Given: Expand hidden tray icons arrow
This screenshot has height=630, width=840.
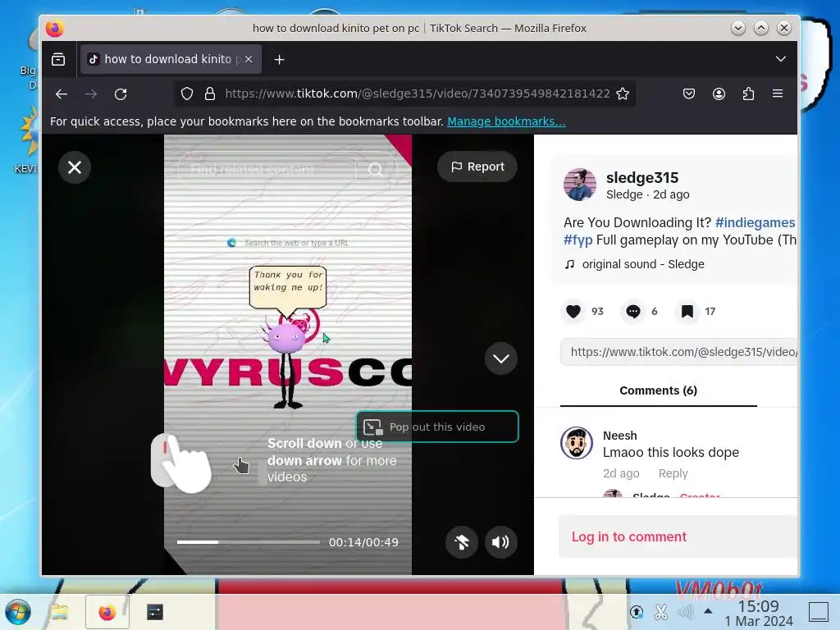Looking at the screenshot, I should (708, 610).
